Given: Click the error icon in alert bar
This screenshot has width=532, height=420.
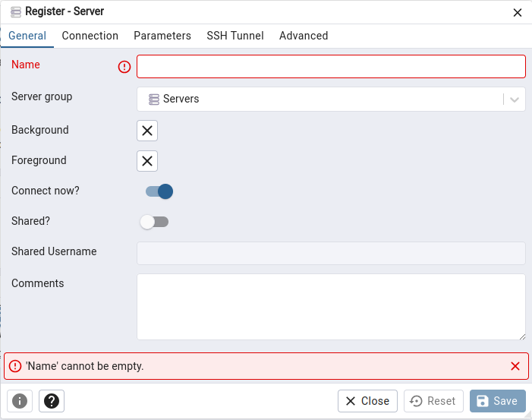Looking at the screenshot, I should coord(14,366).
